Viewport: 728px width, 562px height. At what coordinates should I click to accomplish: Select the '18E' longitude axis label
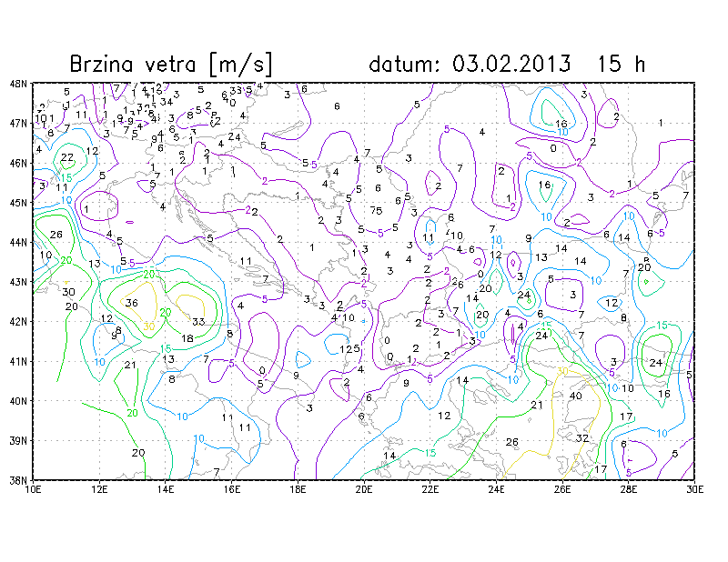pos(298,489)
